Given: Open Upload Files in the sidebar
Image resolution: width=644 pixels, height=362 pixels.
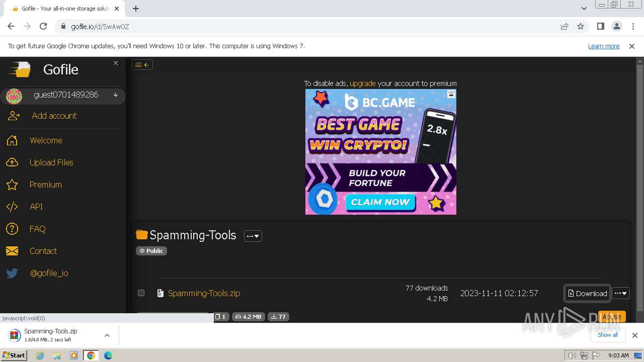Looking at the screenshot, I should [x=51, y=162].
